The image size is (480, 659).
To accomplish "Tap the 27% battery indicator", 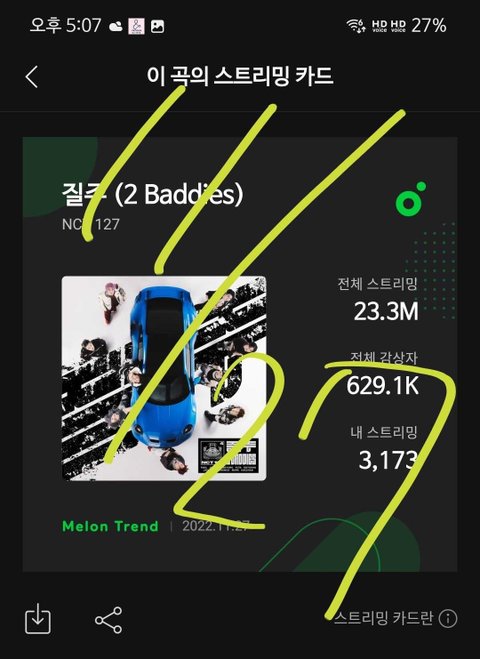I will click(x=429, y=26).
